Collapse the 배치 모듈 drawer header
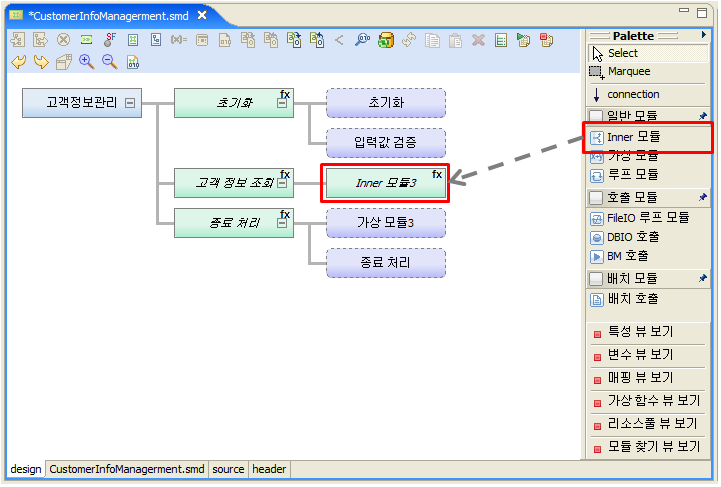This screenshot has width=721, height=487. coord(648,278)
